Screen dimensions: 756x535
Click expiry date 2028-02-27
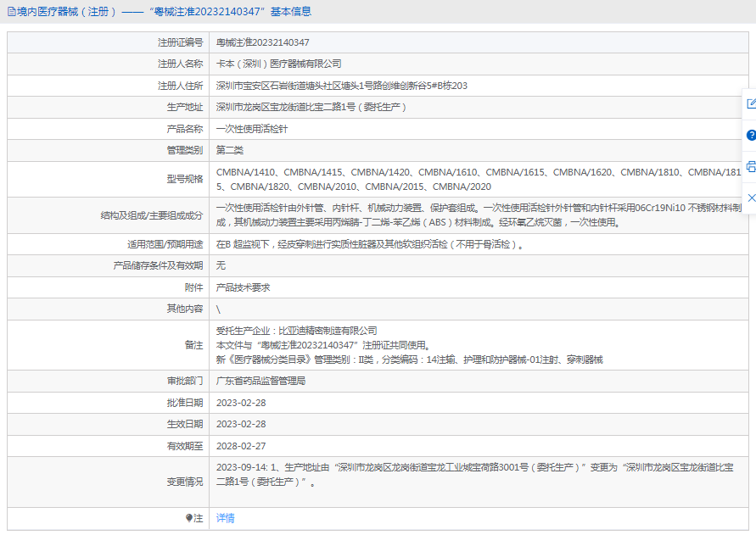(241, 446)
